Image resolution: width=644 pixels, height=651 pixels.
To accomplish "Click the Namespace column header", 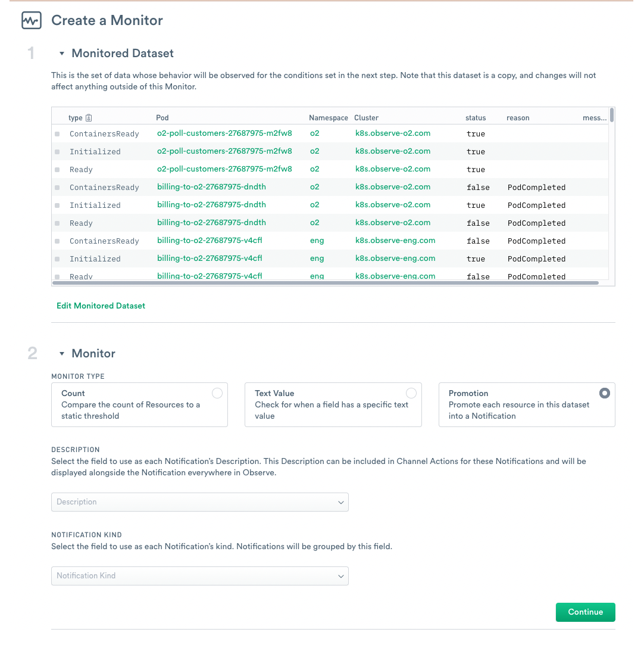I will coord(328,118).
